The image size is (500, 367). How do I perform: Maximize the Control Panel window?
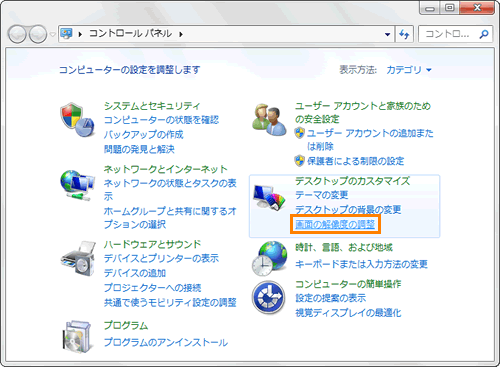pyautogui.click(x=449, y=8)
